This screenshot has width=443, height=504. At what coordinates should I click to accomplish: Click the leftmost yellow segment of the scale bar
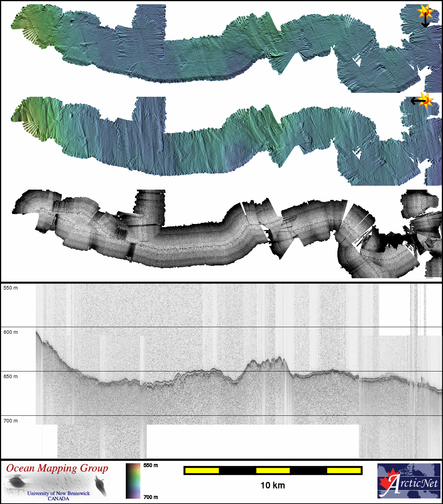202,470
